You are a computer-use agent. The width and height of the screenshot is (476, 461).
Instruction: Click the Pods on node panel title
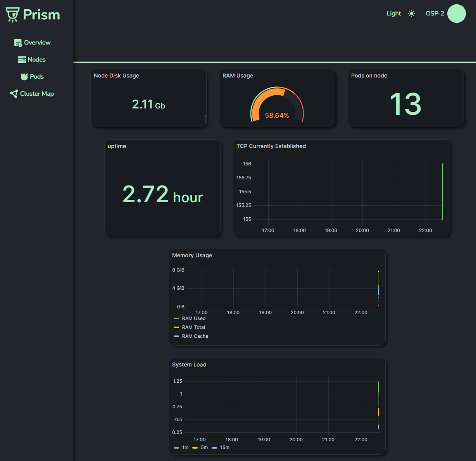(369, 76)
